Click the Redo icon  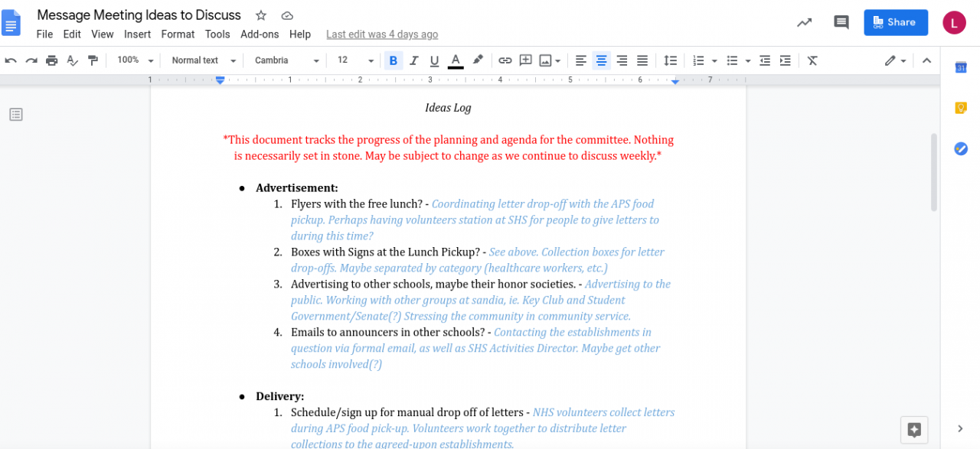point(31,60)
